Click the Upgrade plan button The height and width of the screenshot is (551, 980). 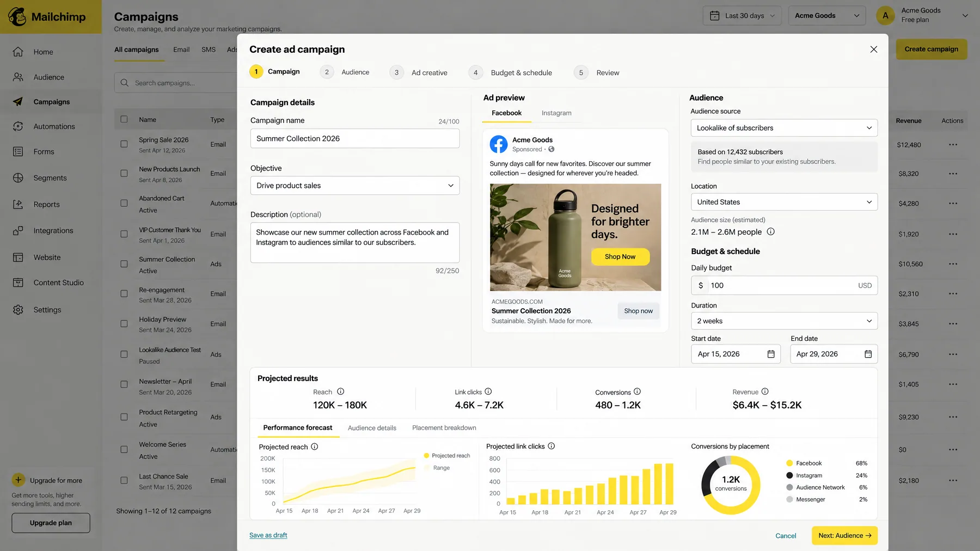point(51,523)
